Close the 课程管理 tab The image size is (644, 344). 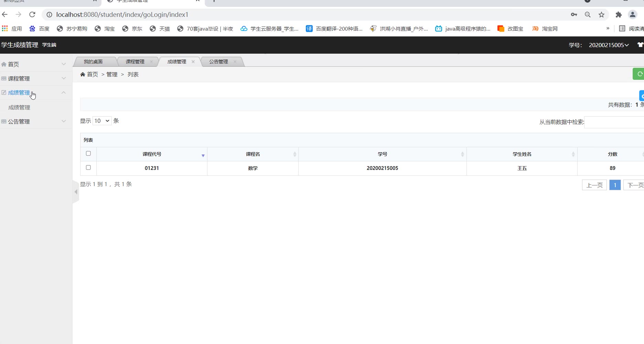[x=151, y=62]
